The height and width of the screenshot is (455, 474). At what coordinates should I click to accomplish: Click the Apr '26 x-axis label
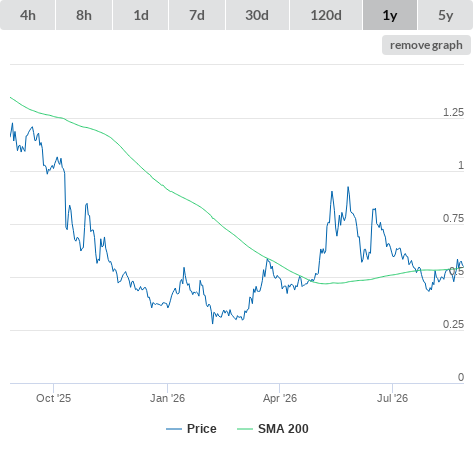tap(280, 398)
